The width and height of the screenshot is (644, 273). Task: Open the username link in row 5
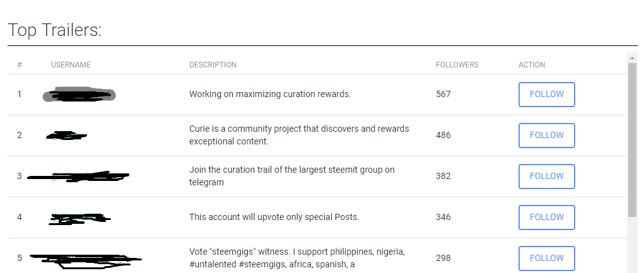point(85,260)
